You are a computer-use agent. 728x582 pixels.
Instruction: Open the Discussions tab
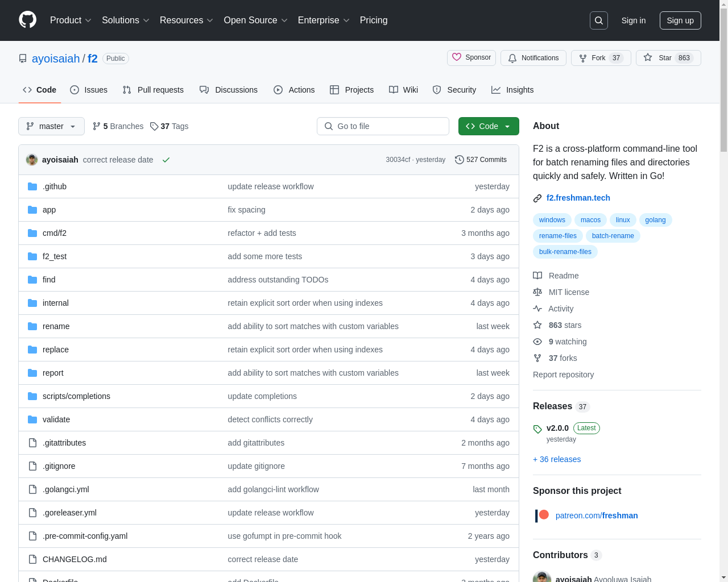pyautogui.click(x=229, y=90)
